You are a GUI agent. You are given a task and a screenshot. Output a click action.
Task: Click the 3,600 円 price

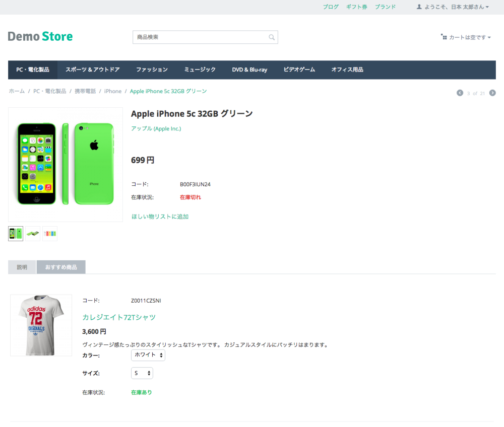click(94, 331)
